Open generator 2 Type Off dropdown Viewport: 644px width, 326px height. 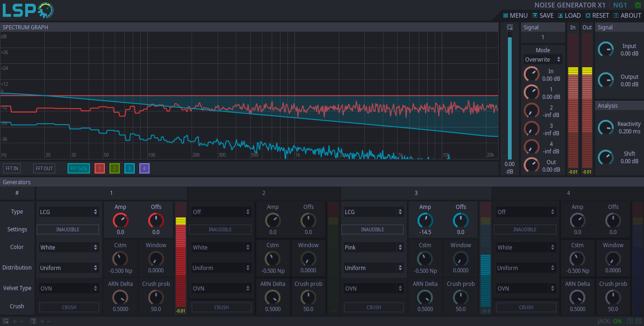tap(221, 212)
